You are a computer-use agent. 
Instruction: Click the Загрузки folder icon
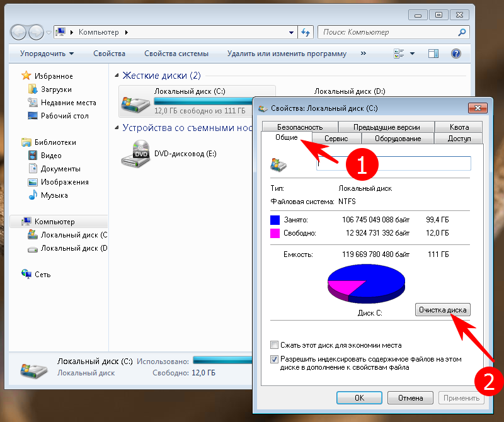pos(33,89)
